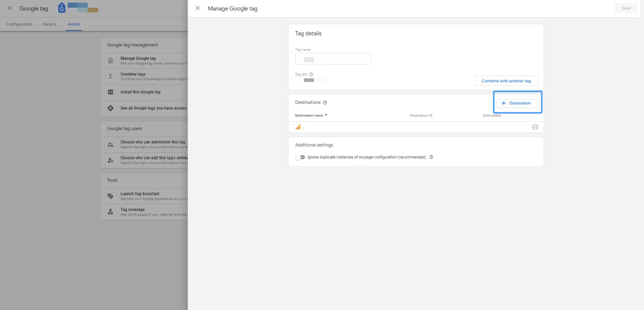This screenshot has width=644, height=310.
Task: Open Manage Google tag option
Action: point(144,61)
